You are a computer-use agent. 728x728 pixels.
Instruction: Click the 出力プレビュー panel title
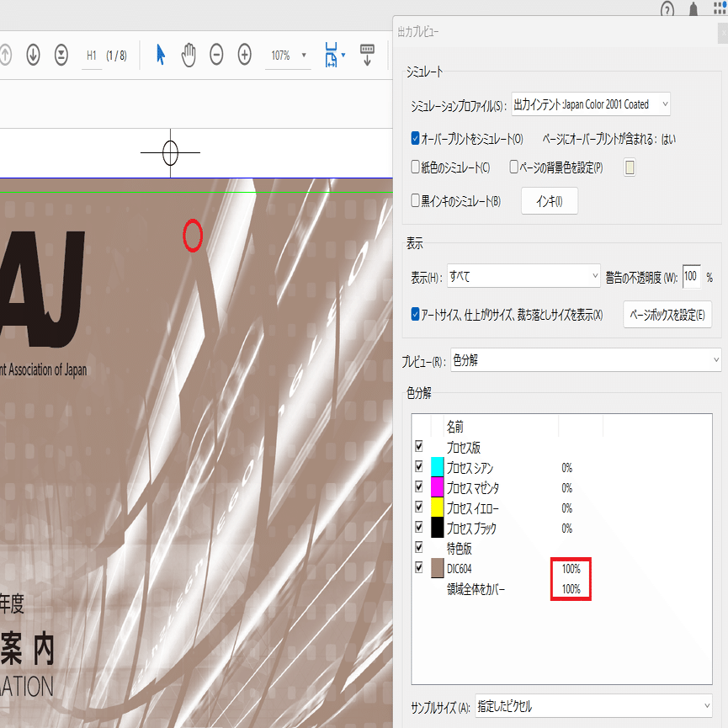tap(417, 32)
